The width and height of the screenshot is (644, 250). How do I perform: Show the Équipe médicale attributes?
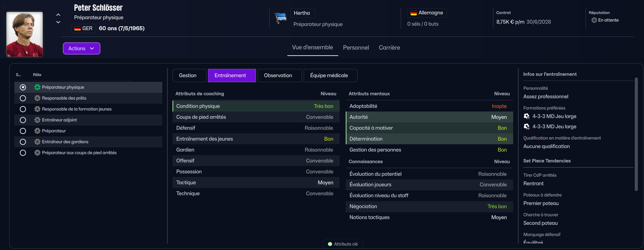tap(330, 75)
